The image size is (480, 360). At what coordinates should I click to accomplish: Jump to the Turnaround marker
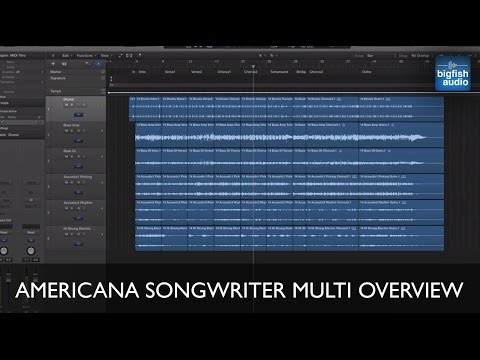(279, 72)
